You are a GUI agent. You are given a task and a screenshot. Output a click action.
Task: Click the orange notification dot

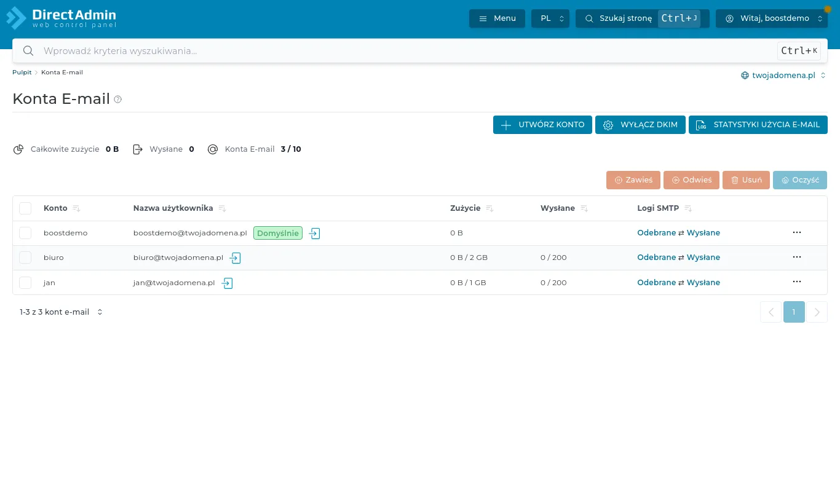click(827, 9)
